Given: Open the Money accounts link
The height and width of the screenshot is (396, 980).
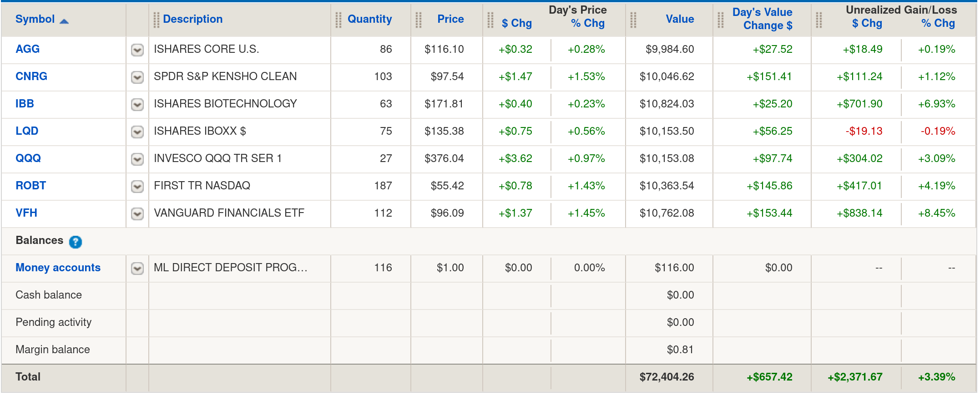Looking at the screenshot, I should pos(58,268).
